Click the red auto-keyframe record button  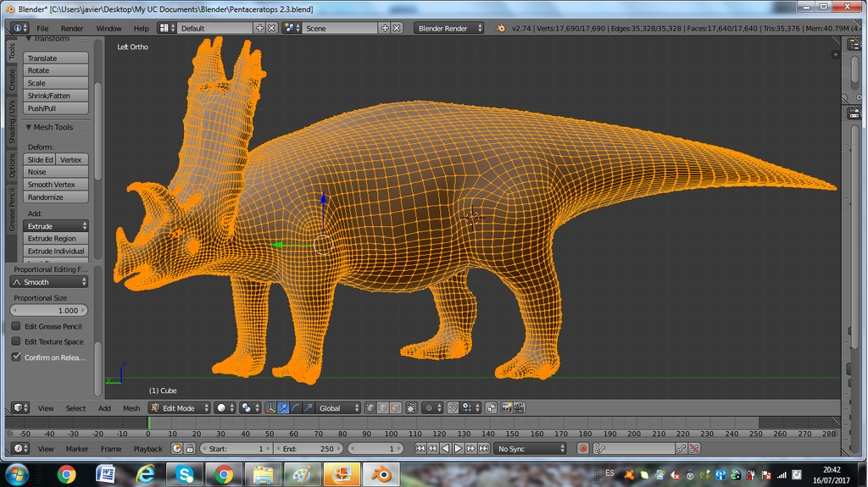point(582,448)
